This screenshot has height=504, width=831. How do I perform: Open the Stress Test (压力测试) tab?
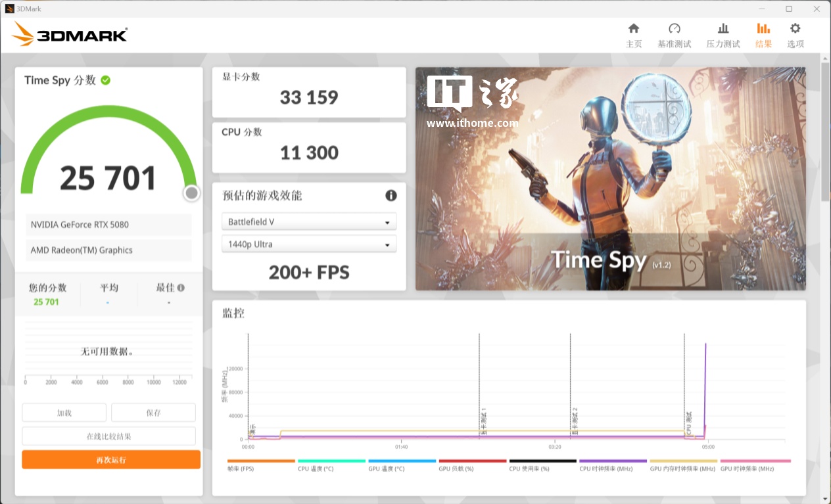[723, 35]
